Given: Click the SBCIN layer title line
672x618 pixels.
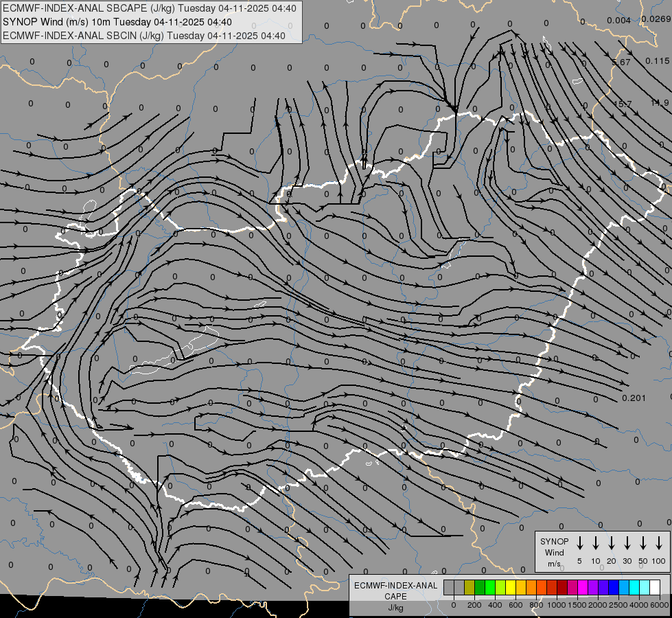Looking at the screenshot, I should pos(143,35).
